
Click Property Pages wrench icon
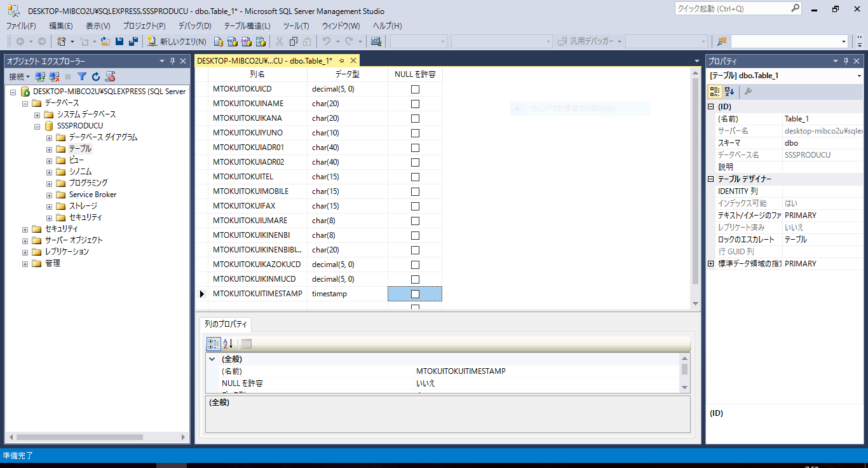[x=748, y=92]
